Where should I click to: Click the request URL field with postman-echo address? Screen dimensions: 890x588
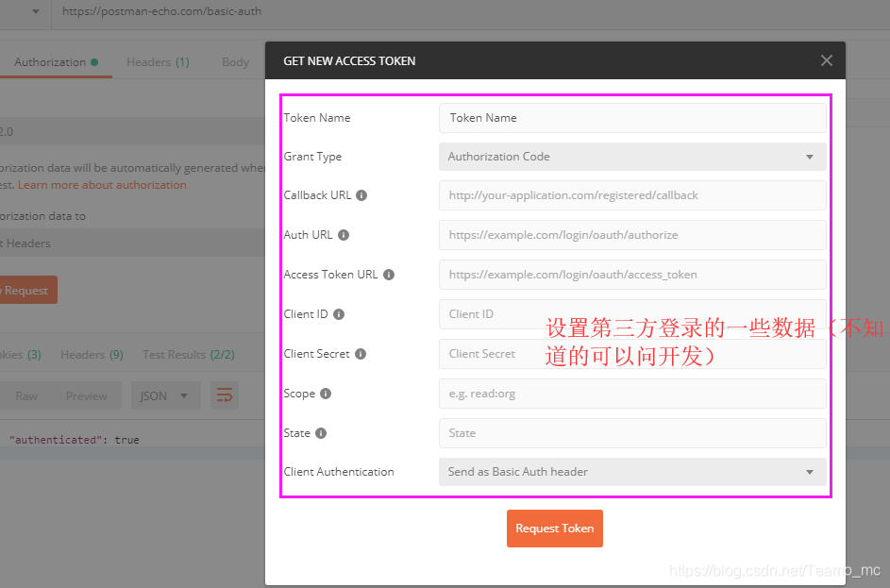(x=470, y=11)
